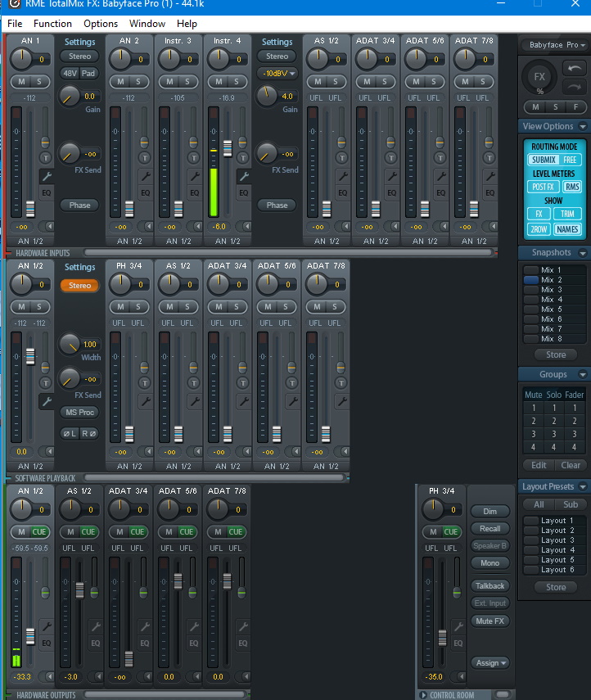This screenshot has width=591, height=700.
Task: Open EQ panel on input ADAT 7/8
Action: tap(490, 193)
